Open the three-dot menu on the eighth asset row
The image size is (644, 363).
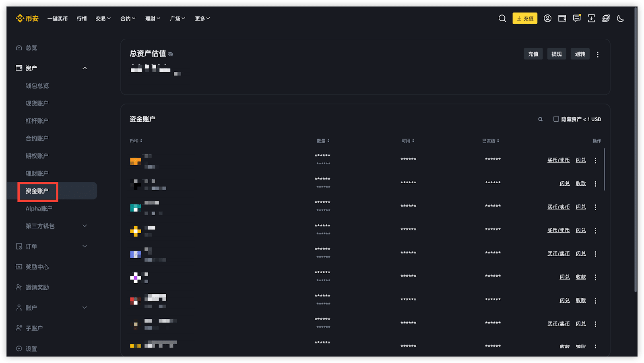click(x=595, y=324)
